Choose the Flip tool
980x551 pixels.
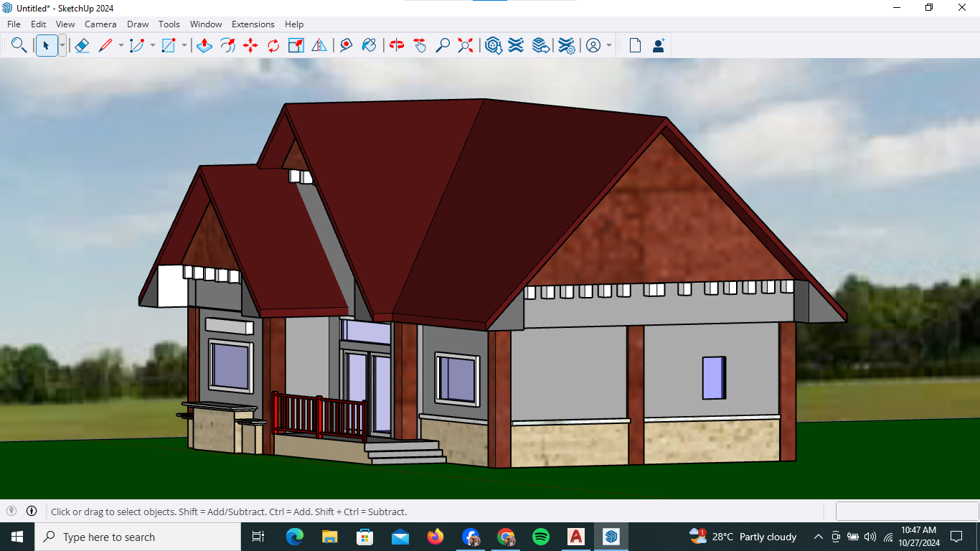click(319, 45)
